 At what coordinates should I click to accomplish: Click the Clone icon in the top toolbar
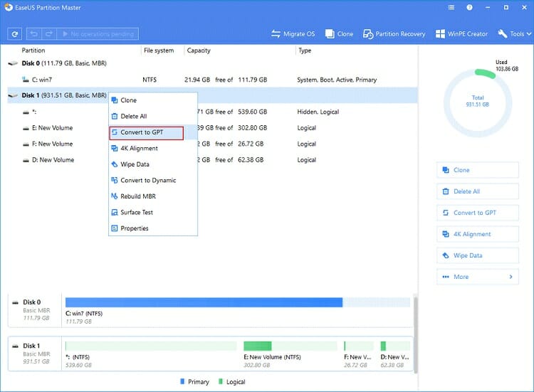[340, 33]
